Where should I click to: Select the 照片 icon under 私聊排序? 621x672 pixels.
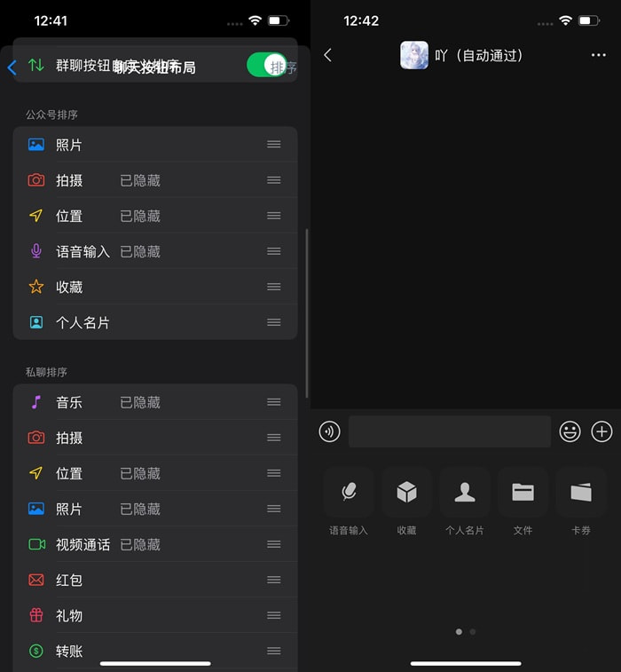[x=36, y=509]
